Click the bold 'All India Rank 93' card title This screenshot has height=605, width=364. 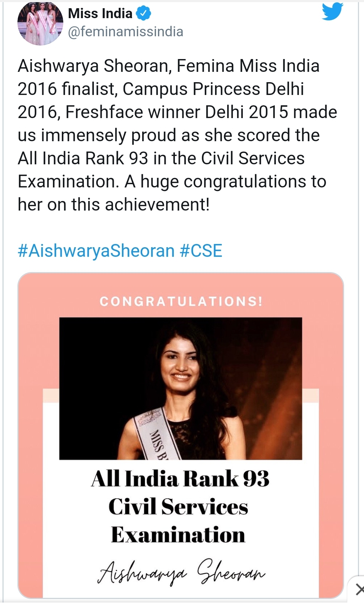coord(180,478)
